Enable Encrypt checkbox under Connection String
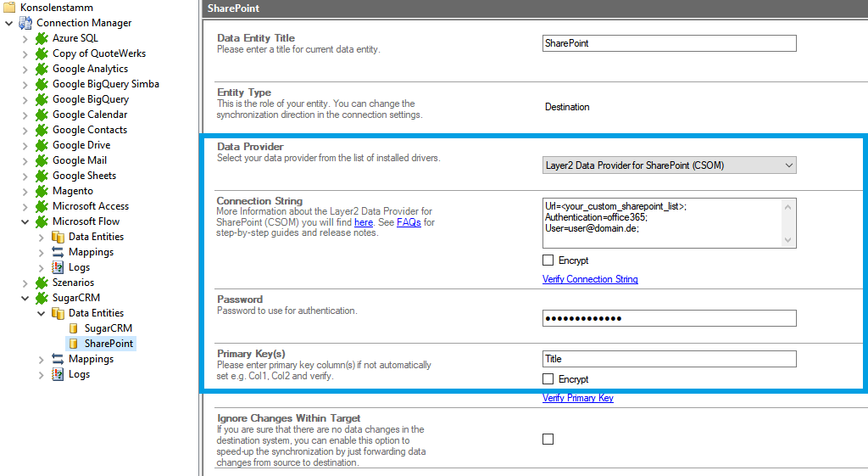Screen dimensions: 868x476 pyautogui.click(x=548, y=260)
